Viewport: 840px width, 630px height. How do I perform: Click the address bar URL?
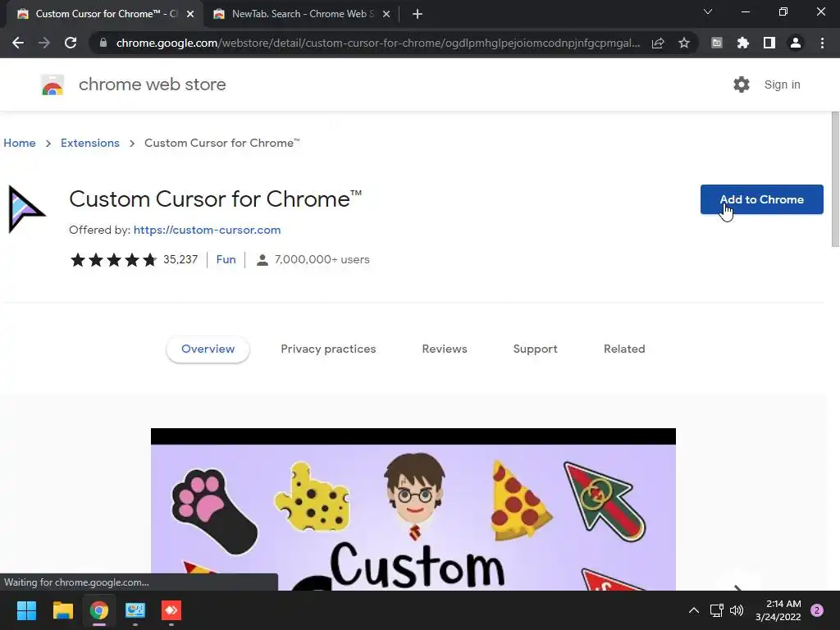point(377,43)
